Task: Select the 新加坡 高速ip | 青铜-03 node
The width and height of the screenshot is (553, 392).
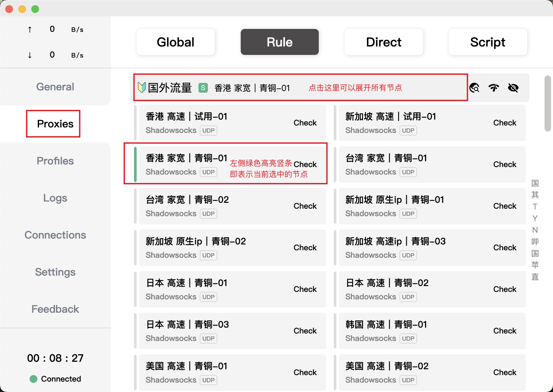Action: pos(432,248)
